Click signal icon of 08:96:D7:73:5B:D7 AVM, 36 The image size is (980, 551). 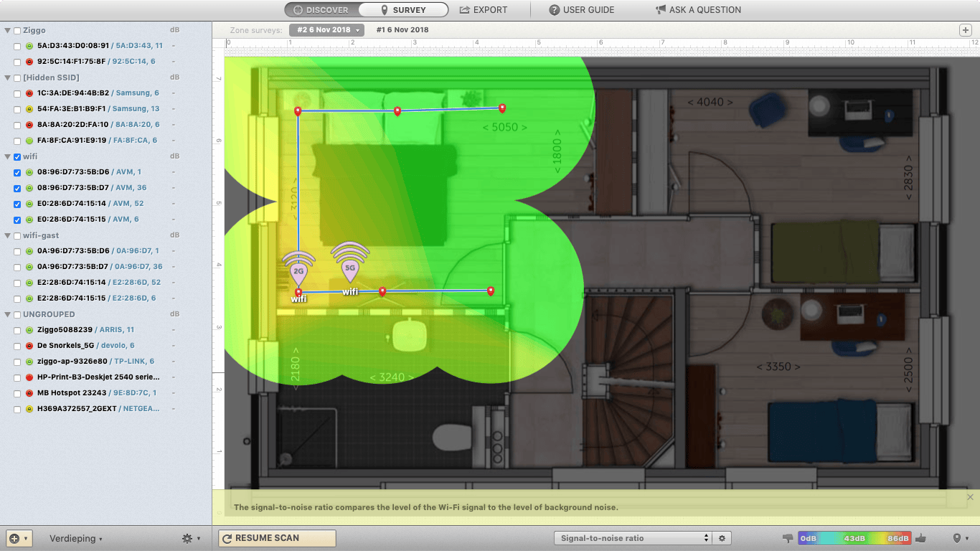[x=29, y=188]
